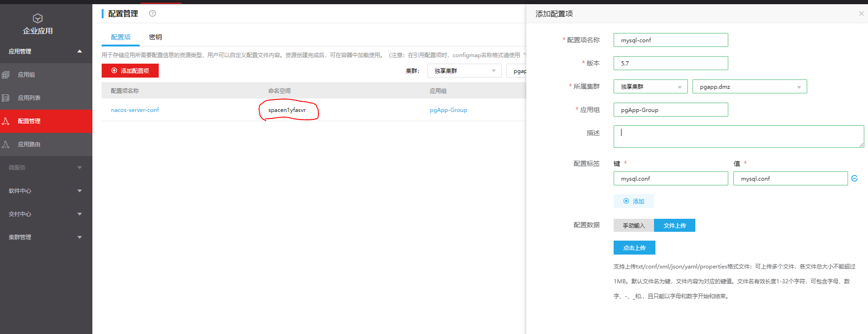Click the red Add Config Item button

(x=130, y=71)
